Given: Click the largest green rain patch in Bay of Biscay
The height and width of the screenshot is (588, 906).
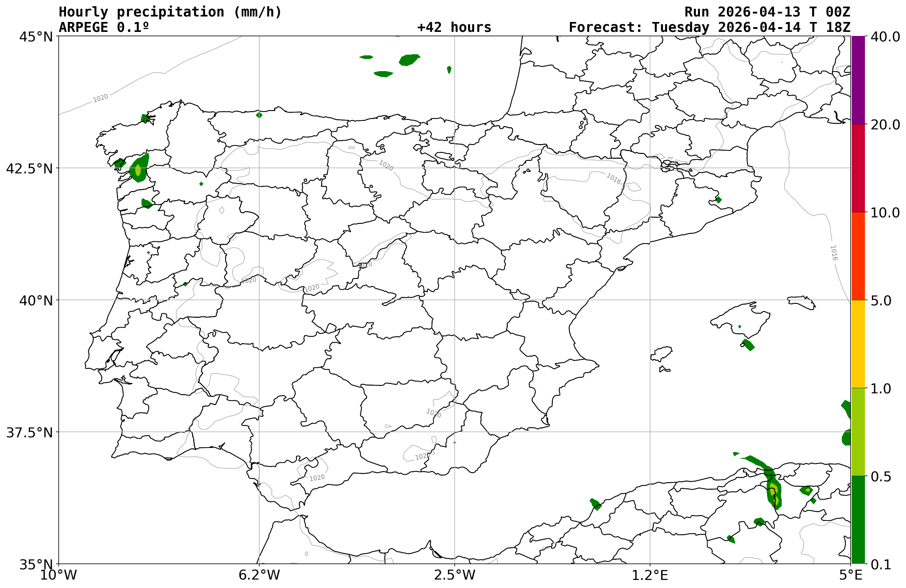Looking at the screenshot, I should pyautogui.click(x=409, y=60).
